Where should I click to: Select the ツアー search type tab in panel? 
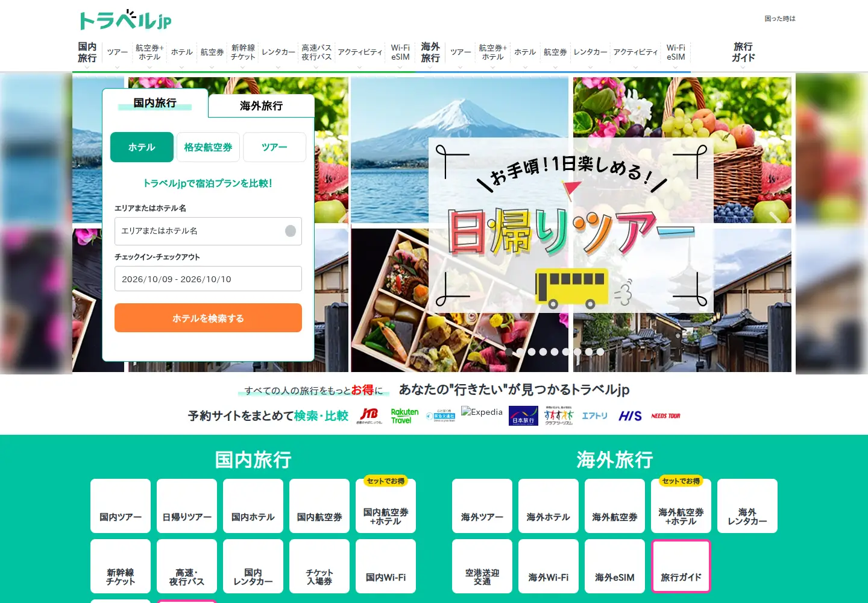[x=274, y=147]
